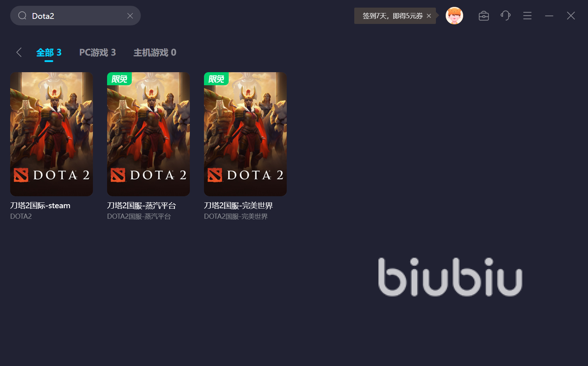This screenshot has height=366, width=588.
Task: Select the 刀塔2国服-蒸汽平台 game cover
Action: pos(148,134)
